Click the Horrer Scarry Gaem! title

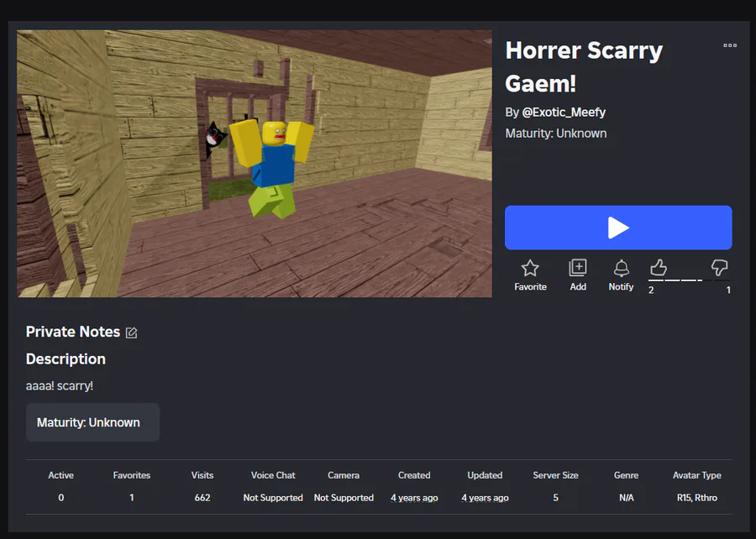(x=584, y=66)
